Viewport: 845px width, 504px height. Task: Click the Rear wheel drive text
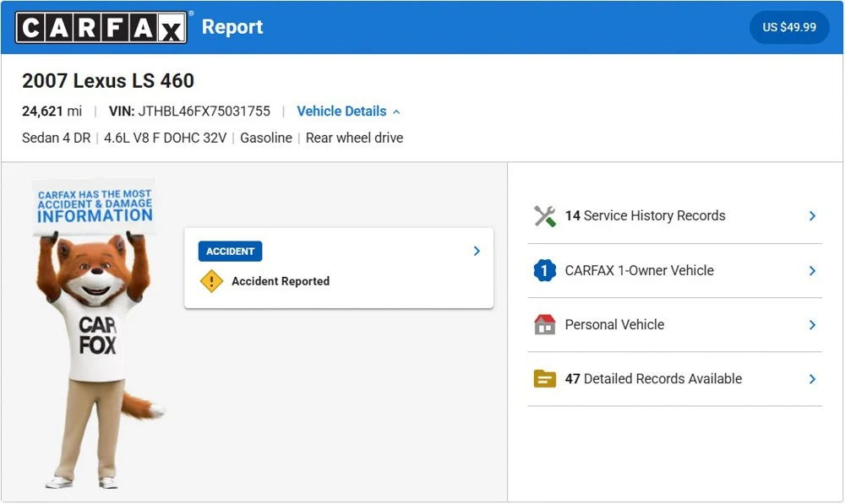(355, 138)
